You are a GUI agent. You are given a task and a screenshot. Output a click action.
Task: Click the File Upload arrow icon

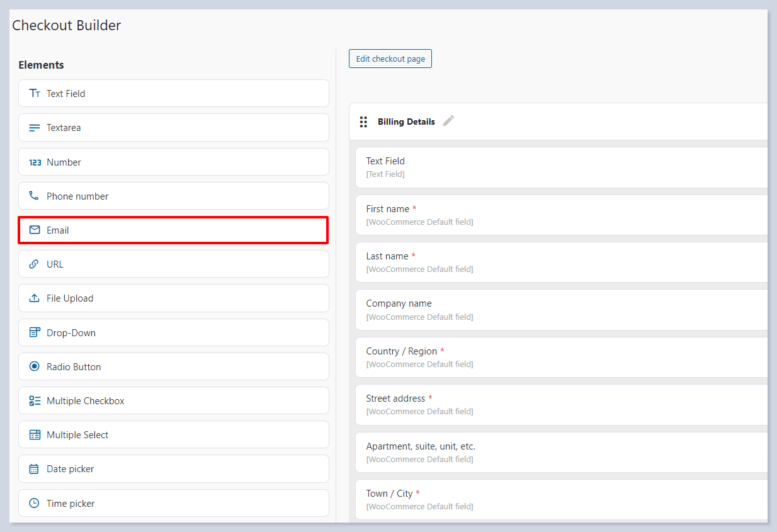[35, 298]
